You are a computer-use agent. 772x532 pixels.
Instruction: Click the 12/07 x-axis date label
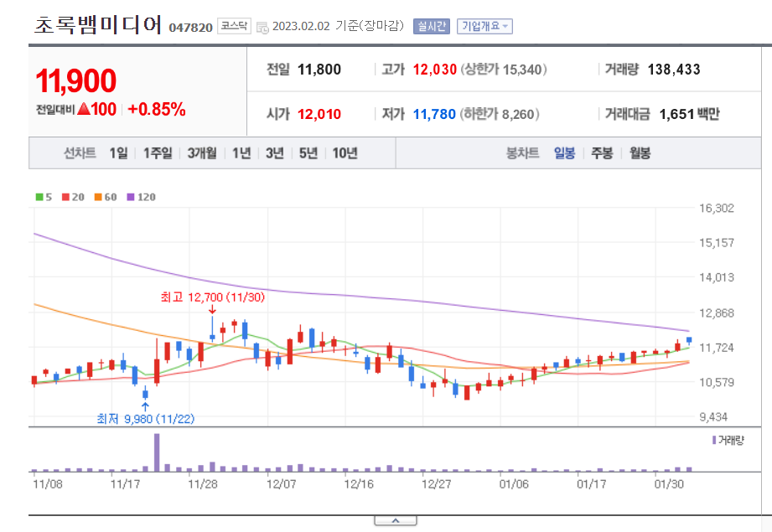click(281, 484)
